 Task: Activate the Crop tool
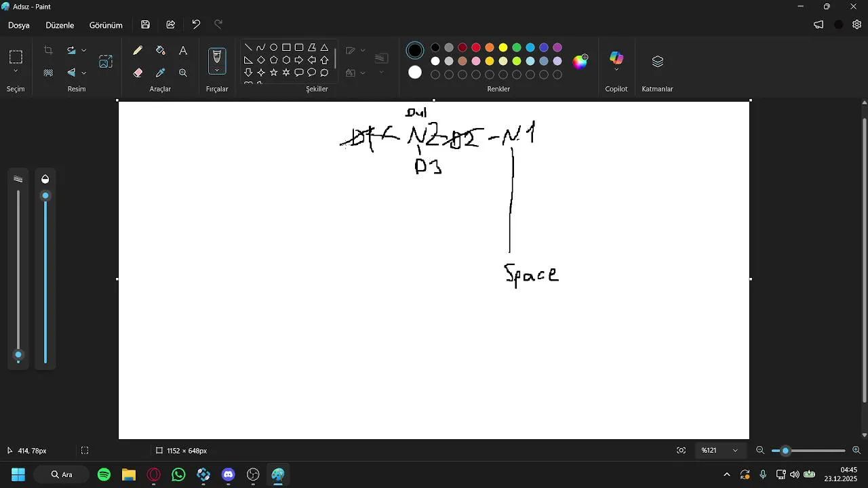tap(48, 50)
